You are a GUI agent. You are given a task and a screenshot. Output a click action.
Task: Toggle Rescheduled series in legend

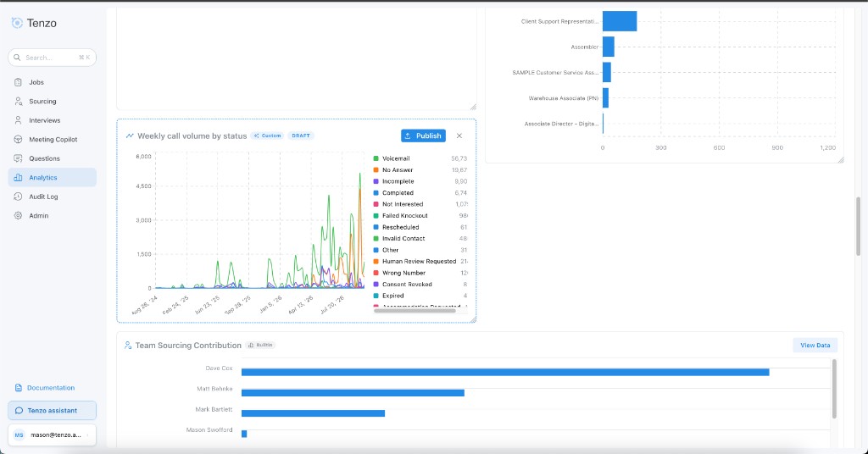click(x=400, y=227)
